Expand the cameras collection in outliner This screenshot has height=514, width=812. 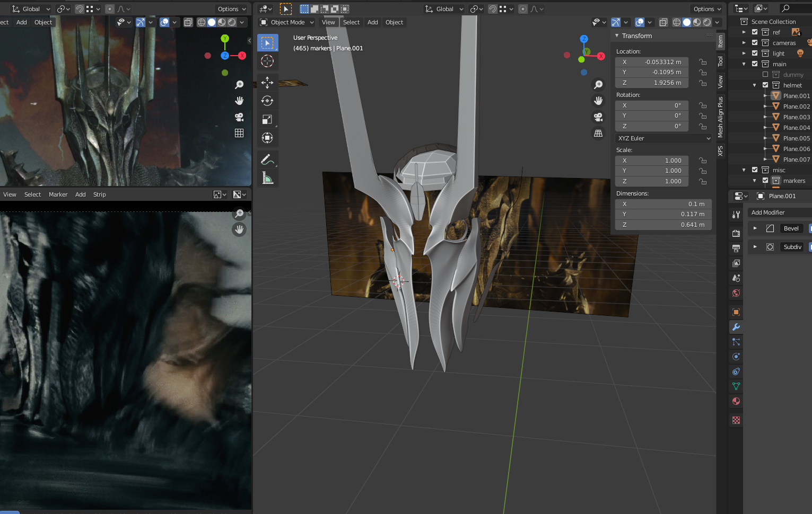744,43
